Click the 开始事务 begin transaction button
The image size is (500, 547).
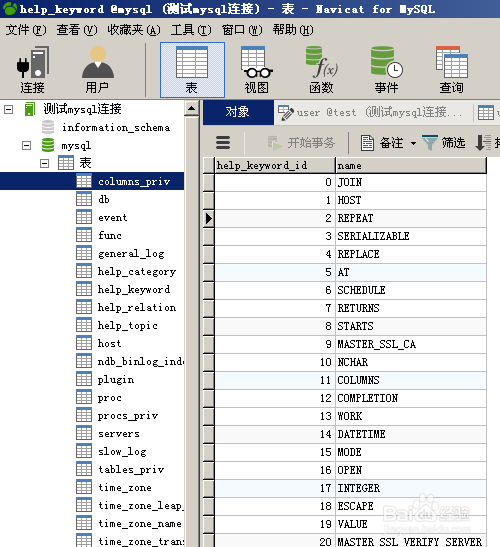pyautogui.click(x=301, y=143)
